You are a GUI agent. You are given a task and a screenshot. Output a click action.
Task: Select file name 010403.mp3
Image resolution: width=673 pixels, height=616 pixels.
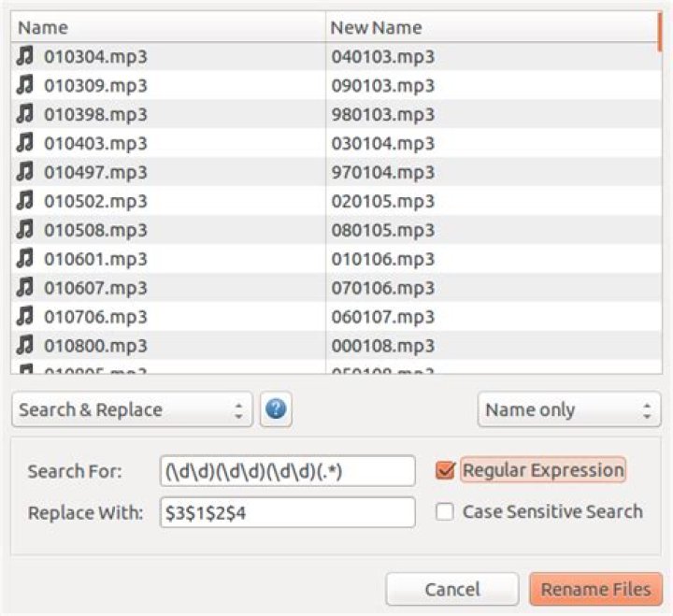pyautogui.click(x=95, y=143)
